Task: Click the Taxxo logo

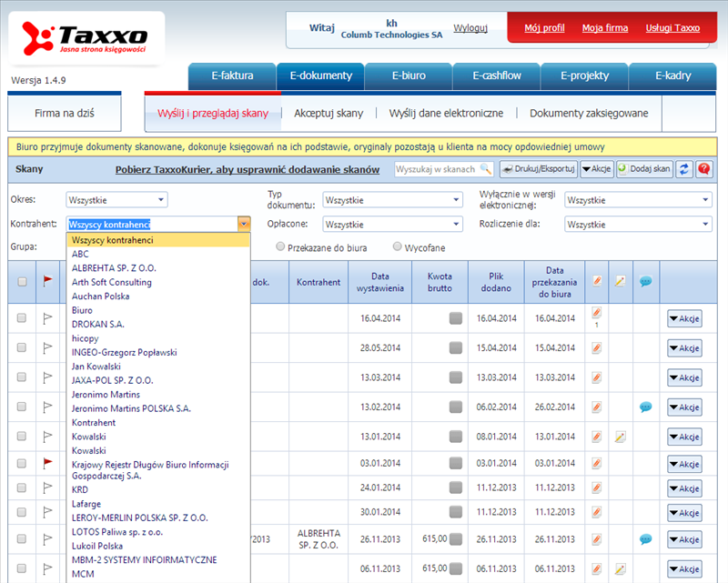Action: point(86,38)
